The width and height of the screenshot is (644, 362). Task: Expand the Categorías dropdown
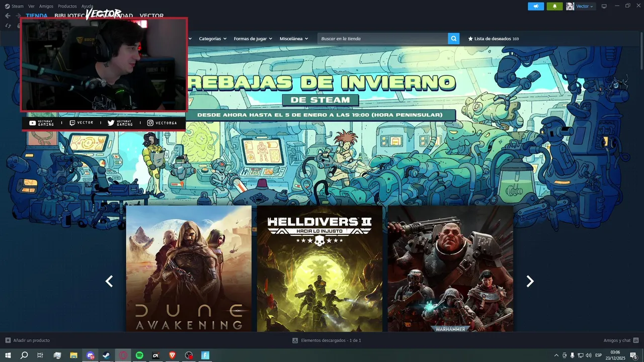click(x=212, y=39)
